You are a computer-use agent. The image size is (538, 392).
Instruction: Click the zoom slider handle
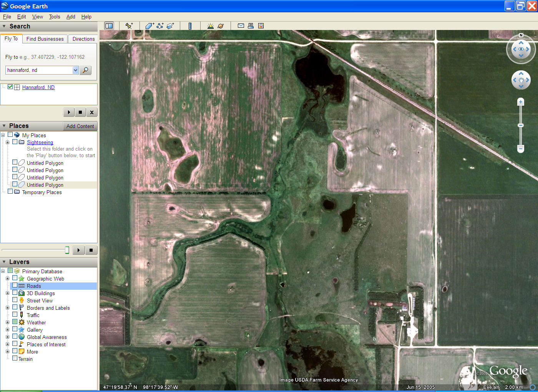(521, 125)
